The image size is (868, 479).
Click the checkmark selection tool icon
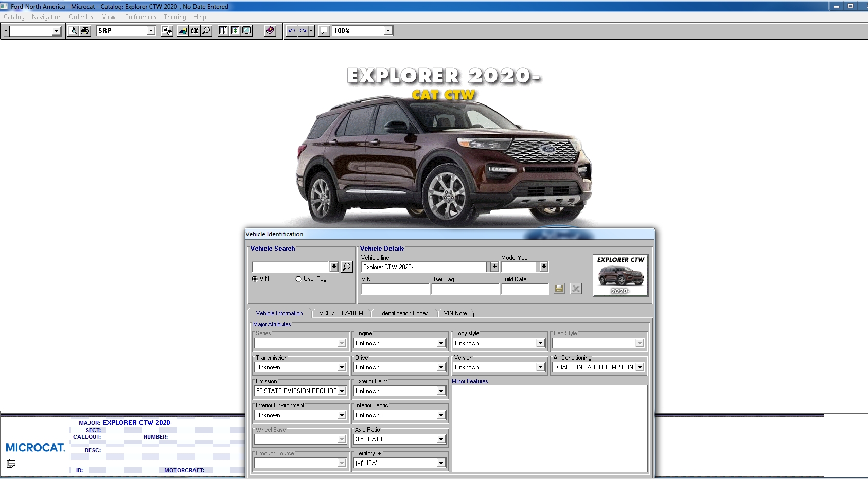pos(167,31)
